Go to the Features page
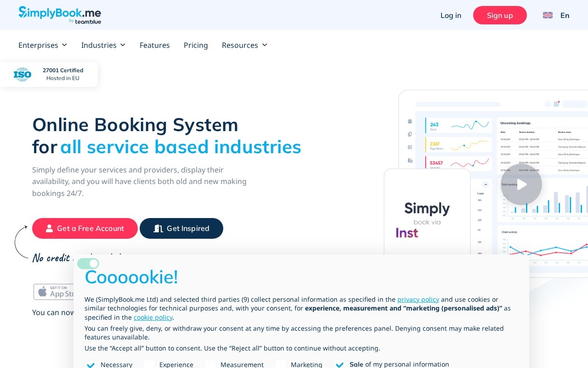Screen dimensions: 588x368 pos(155,45)
